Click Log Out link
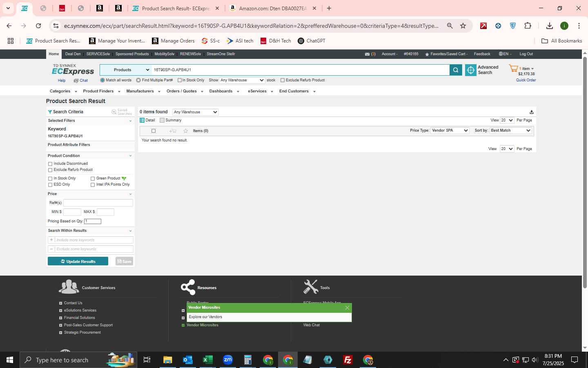The height and width of the screenshot is (368, 588). [x=526, y=54]
